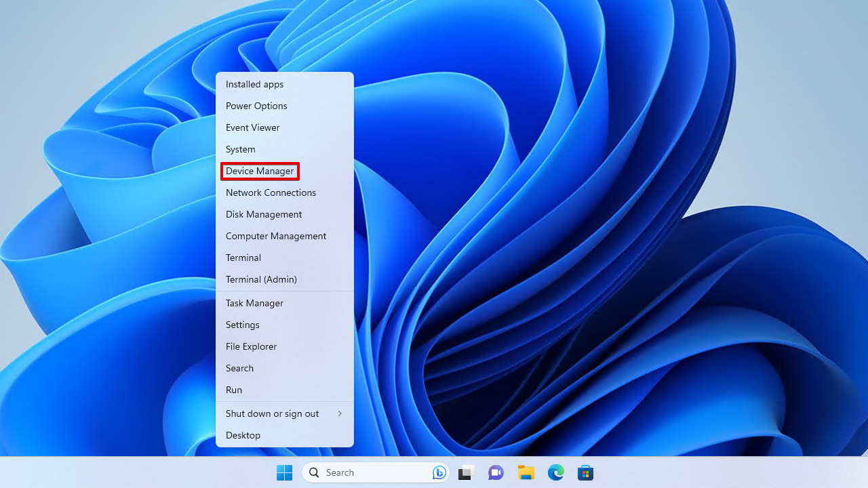This screenshot has width=868, height=488.
Task: Click the Windows Start button on taskbar
Action: point(284,472)
